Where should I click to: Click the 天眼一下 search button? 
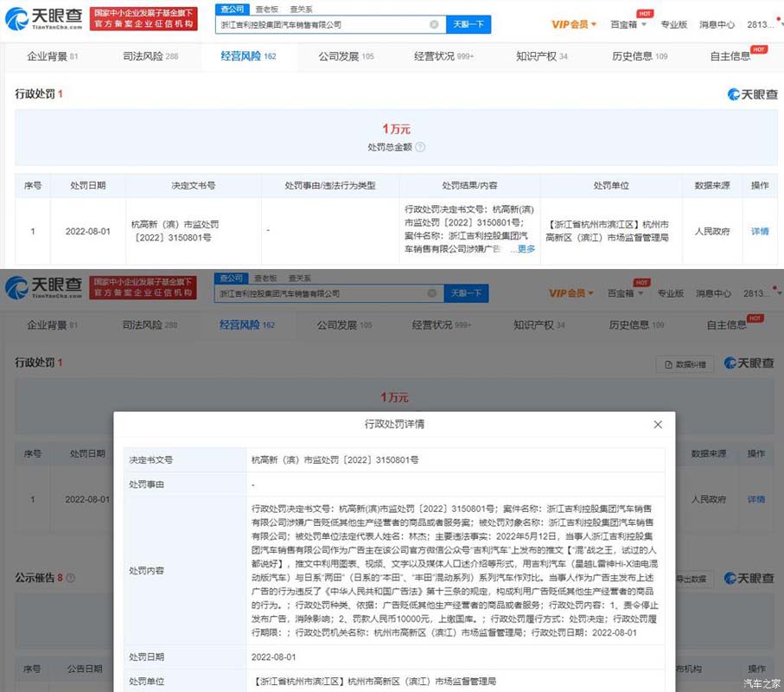(x=468, y=24)
